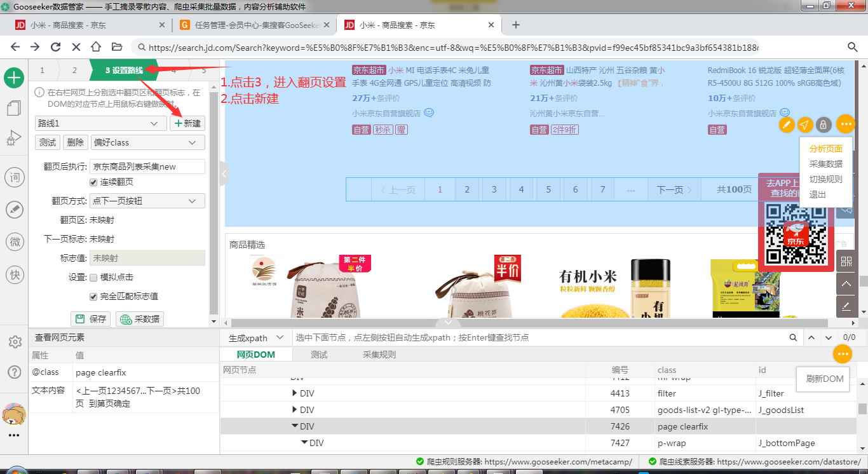The height and width of the screenshot is (474, 868).
Task: Go to home page icon
Action: coord(96,47)
